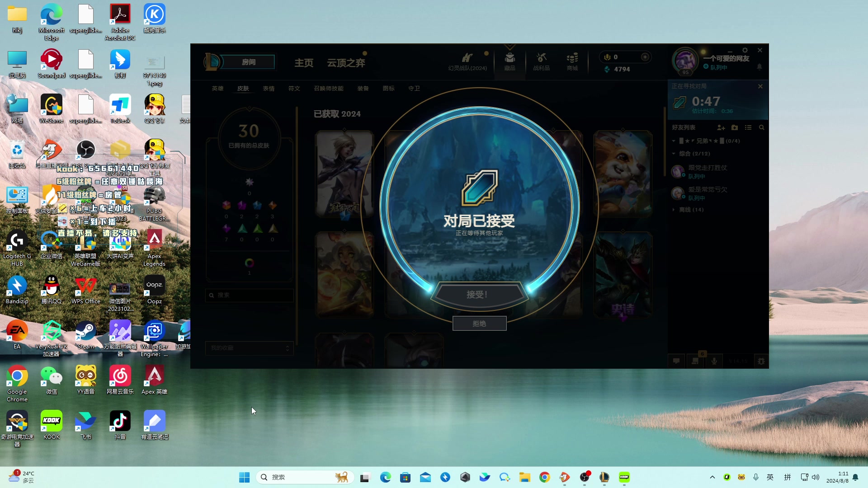Select the 召唤师技能 collection tab
This screenshot has width=868, height=488.
tap(329, 89)
